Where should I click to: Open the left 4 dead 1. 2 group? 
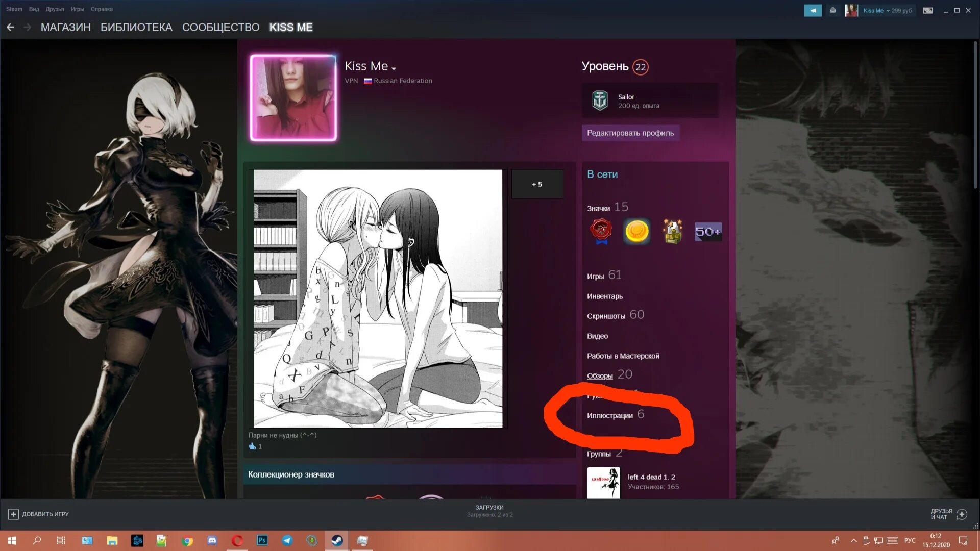tap(651, 477)
